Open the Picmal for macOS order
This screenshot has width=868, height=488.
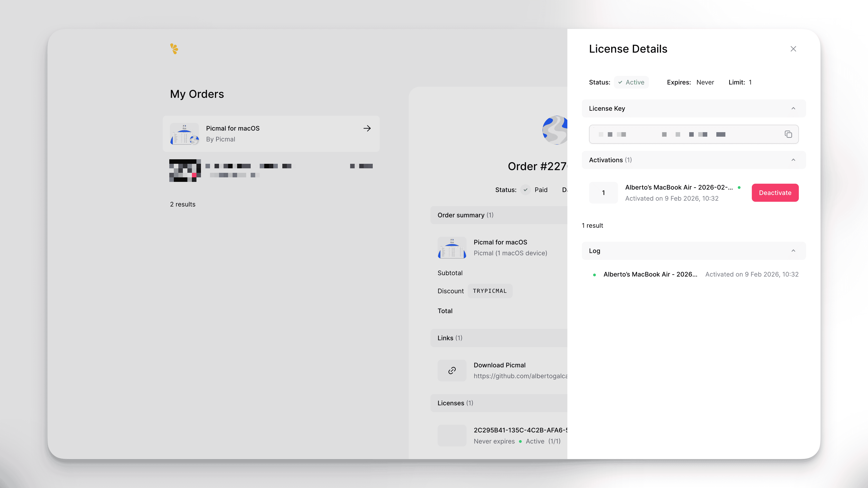(271, 134)
